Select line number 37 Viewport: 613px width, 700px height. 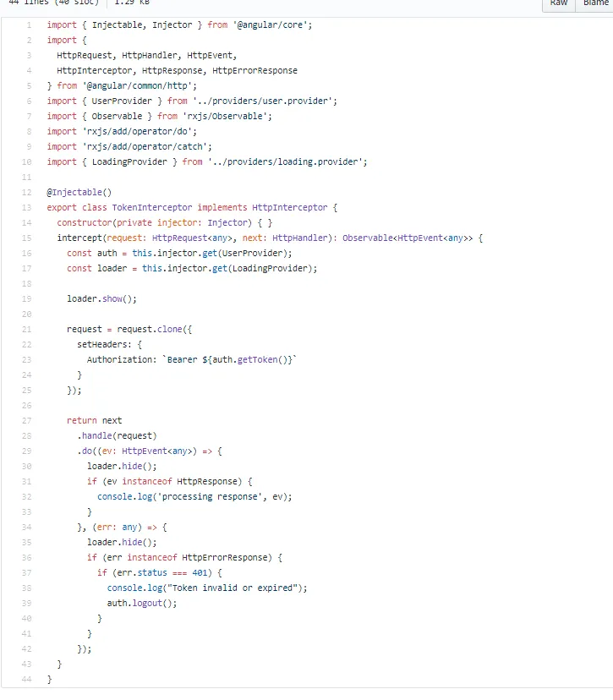click(x=27, y=573)
